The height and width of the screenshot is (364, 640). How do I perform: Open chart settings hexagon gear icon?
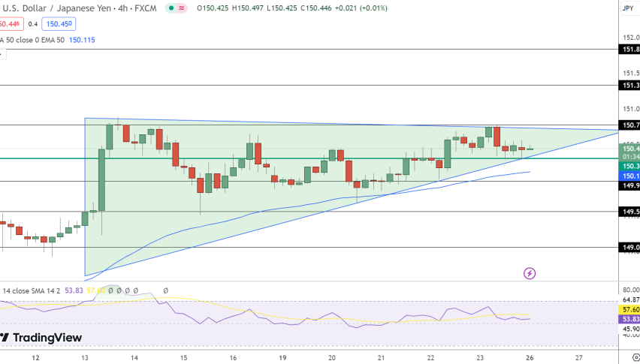pyautogui.click(x=636, y=358)
